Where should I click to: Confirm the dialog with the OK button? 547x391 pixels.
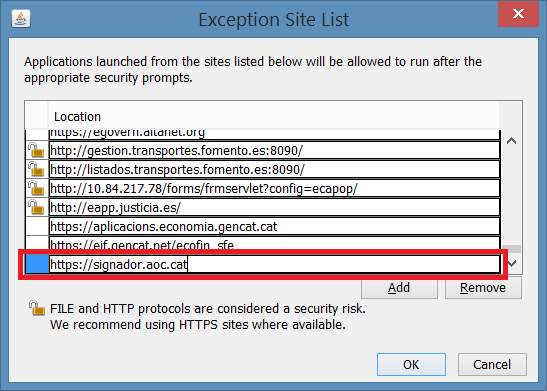pyautogui.click(x=411, y=364)
